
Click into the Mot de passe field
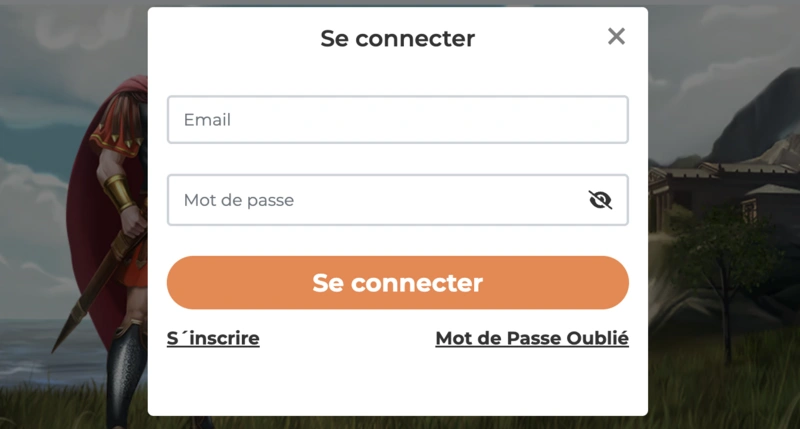tap(397, 200)
